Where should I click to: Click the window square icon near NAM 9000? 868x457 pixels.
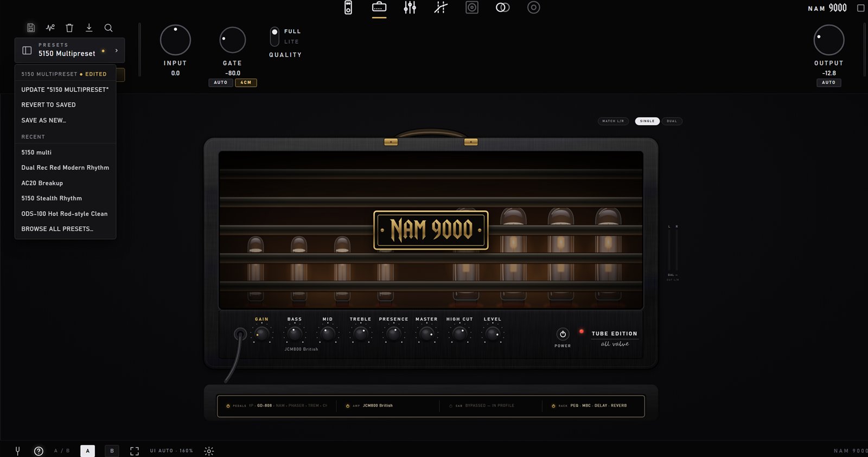click(x=860, y=8)
